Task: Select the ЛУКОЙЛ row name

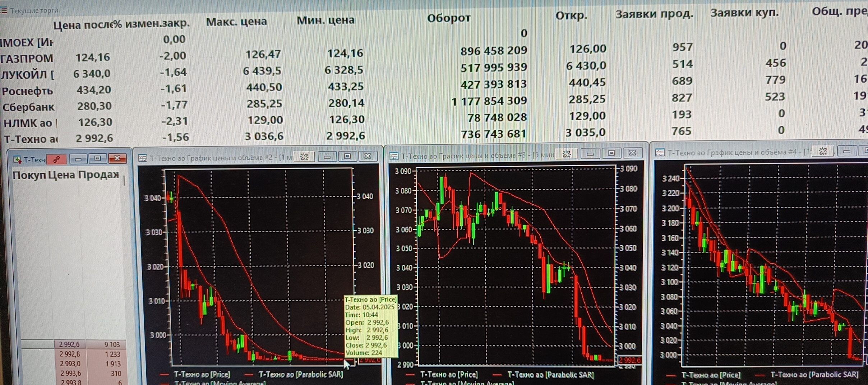Action: [x=28, y=75]
